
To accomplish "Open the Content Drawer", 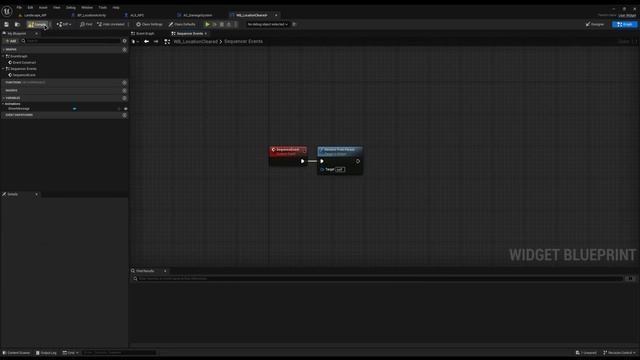I will tap(16, 353).
